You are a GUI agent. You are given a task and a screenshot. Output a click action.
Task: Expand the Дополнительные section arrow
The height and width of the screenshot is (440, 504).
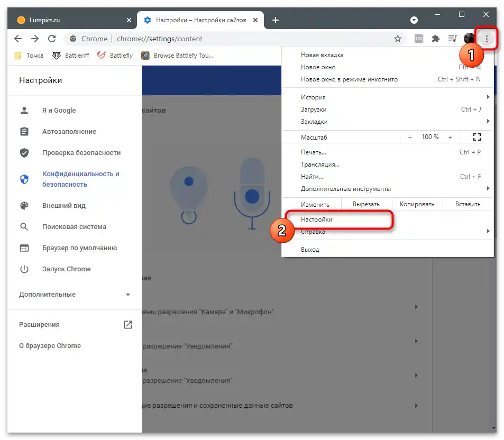128,295
